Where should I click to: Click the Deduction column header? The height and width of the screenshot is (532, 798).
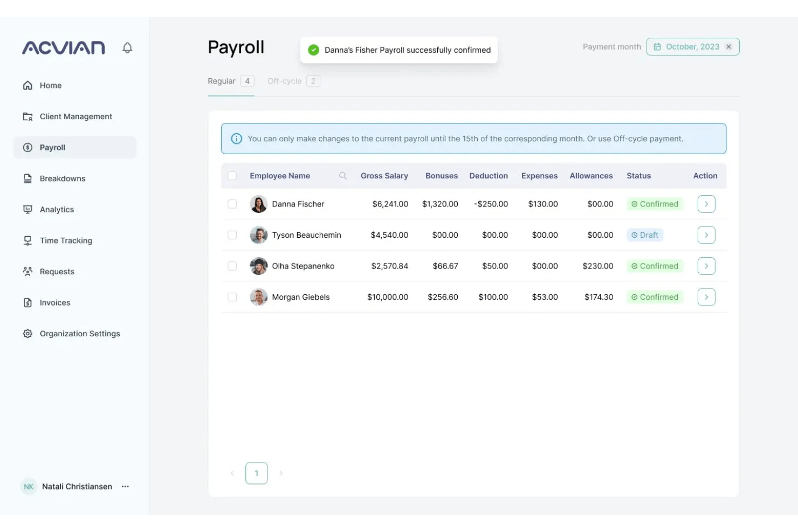[489, 176]
